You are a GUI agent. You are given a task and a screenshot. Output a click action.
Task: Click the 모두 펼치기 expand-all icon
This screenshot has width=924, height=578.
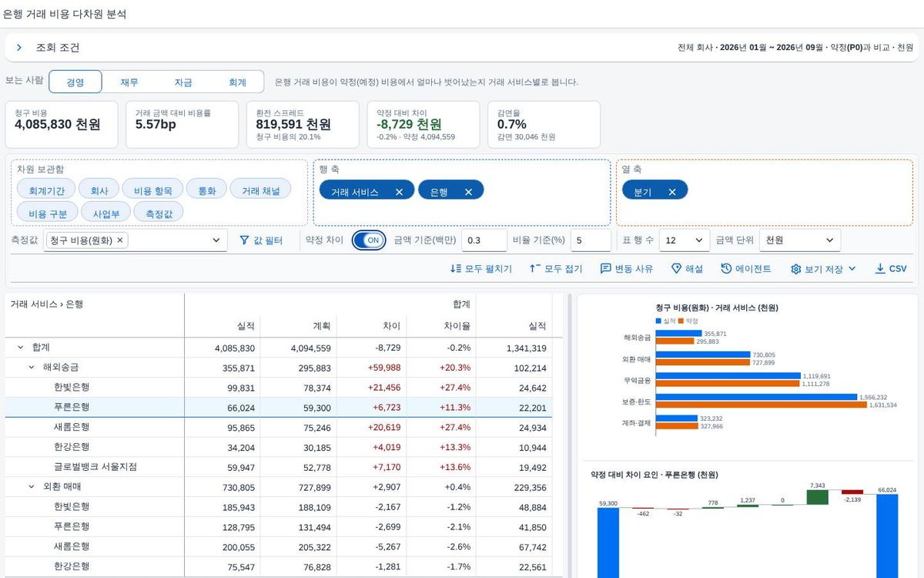[x=456, y=269]
